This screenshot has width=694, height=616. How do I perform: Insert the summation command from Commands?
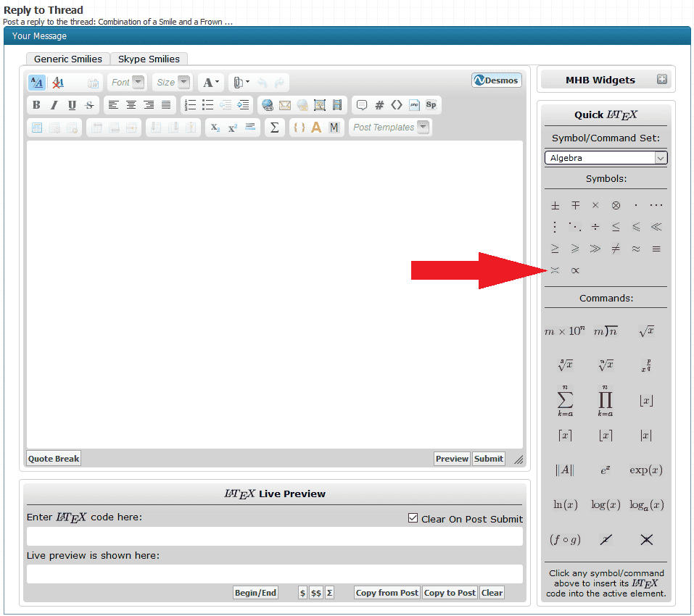pyautogui.click(x=565, y=401)
